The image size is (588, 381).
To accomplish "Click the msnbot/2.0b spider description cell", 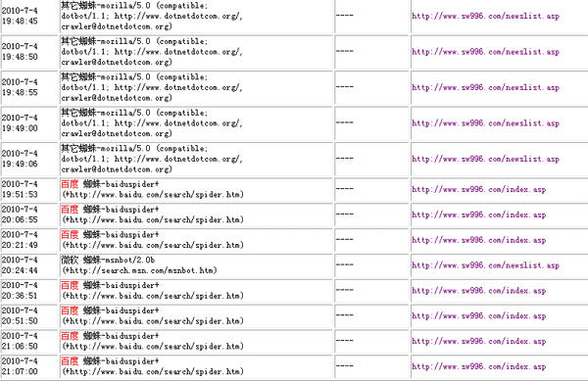I will click(196, 265).
